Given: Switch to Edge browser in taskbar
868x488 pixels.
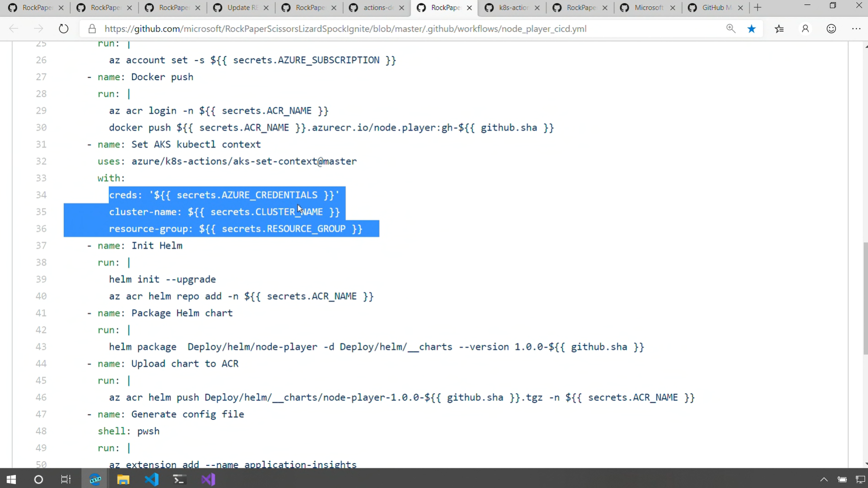Looking at the screenshot, I should [95, 479].
